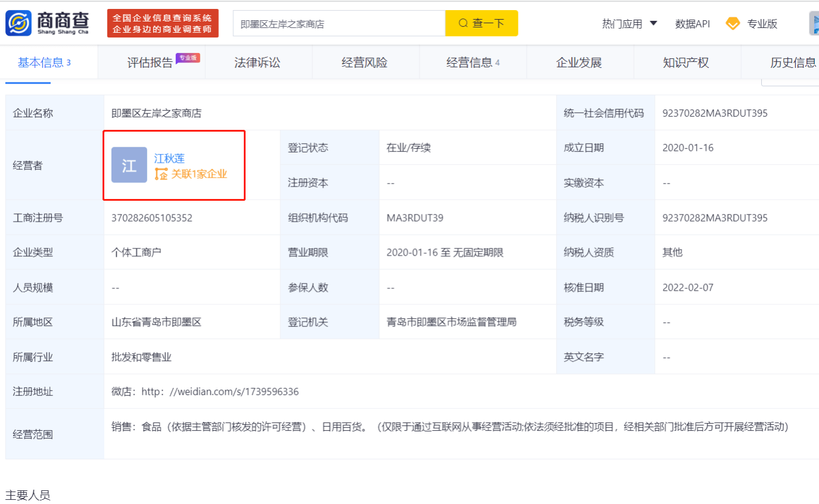
Task: Select enterprise type 个体工商户
Action: [x=136, y=253]
